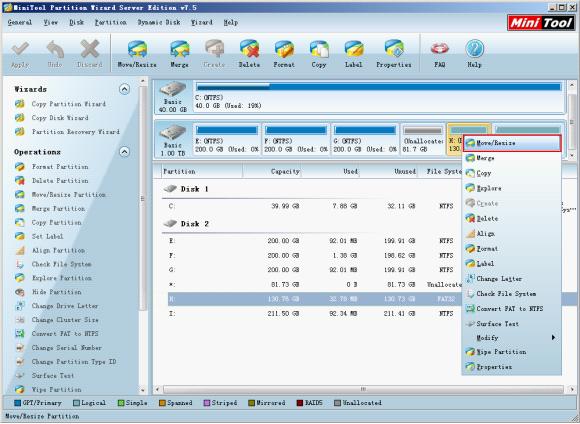Click the GPT/Primary legend color swatch
The height and width of the screenshot is (424, 580).
[17, 403]
